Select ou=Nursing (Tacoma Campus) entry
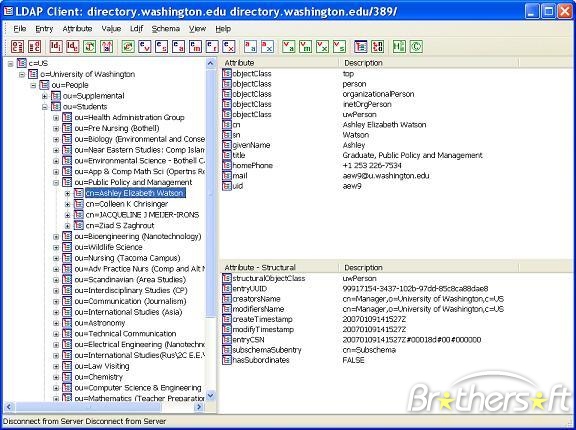 tap(127, 258)
